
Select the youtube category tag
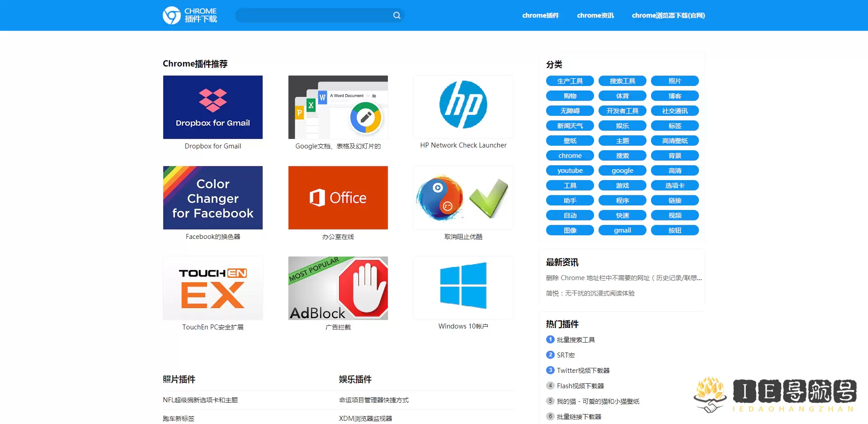point(570,170)
